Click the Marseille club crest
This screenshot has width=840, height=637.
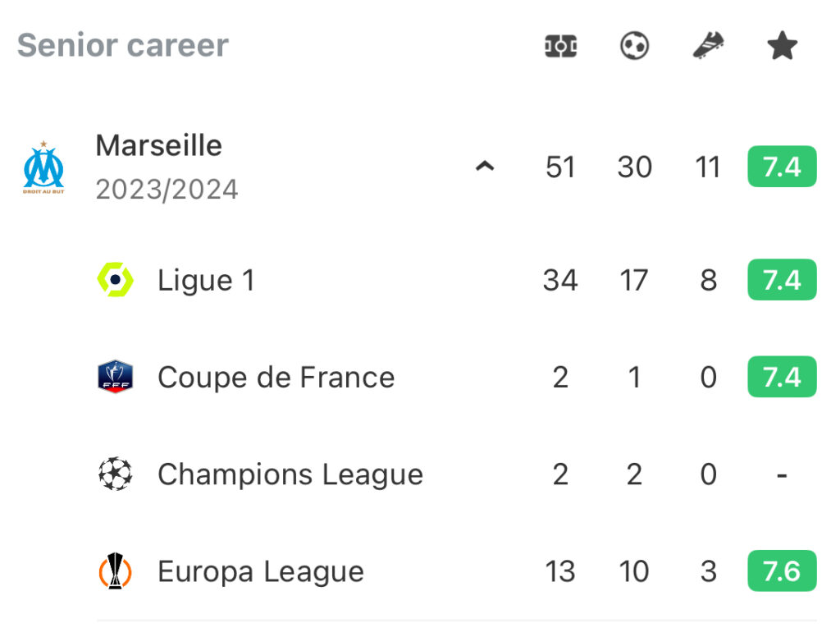43,167
